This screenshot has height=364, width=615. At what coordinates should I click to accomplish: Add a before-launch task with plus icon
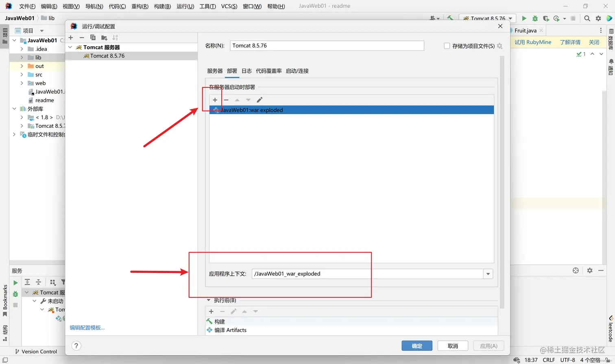[x=211, y=312]
